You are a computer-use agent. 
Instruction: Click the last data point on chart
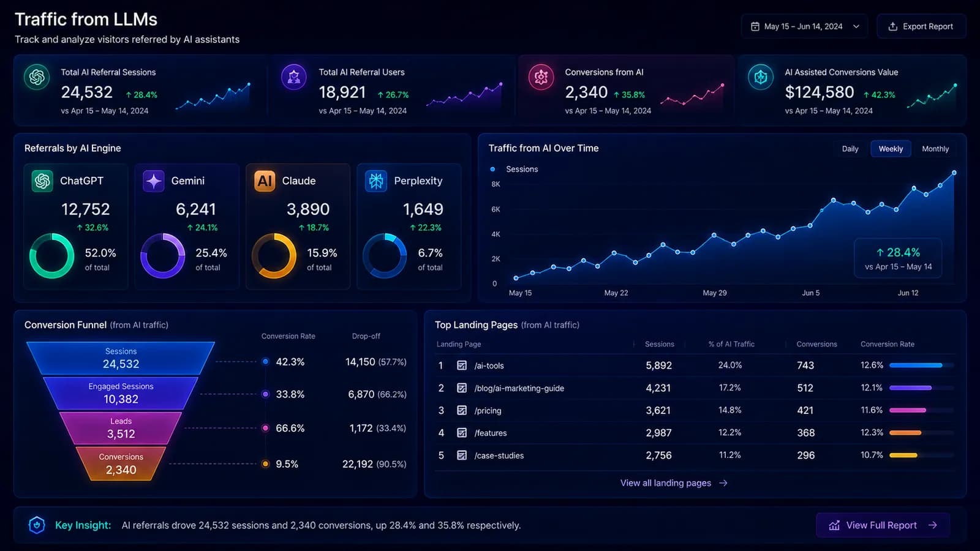point(954,173)
